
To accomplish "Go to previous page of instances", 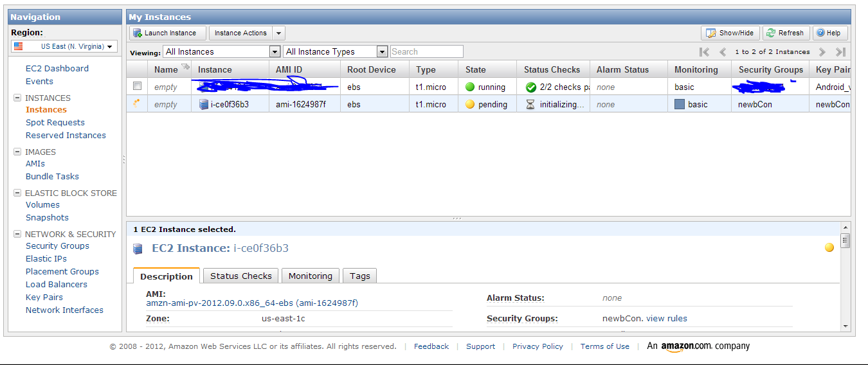I will click(x=723, y=51).
